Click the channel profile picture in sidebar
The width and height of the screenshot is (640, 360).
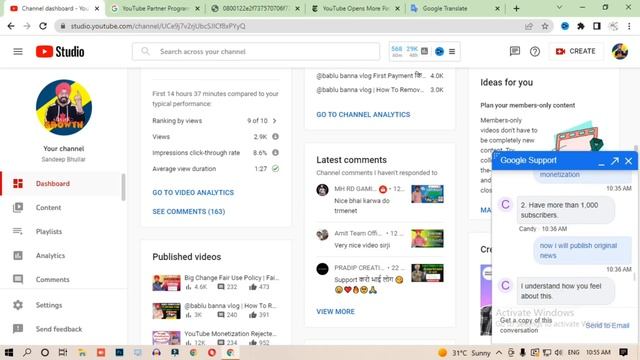(64, 107)
